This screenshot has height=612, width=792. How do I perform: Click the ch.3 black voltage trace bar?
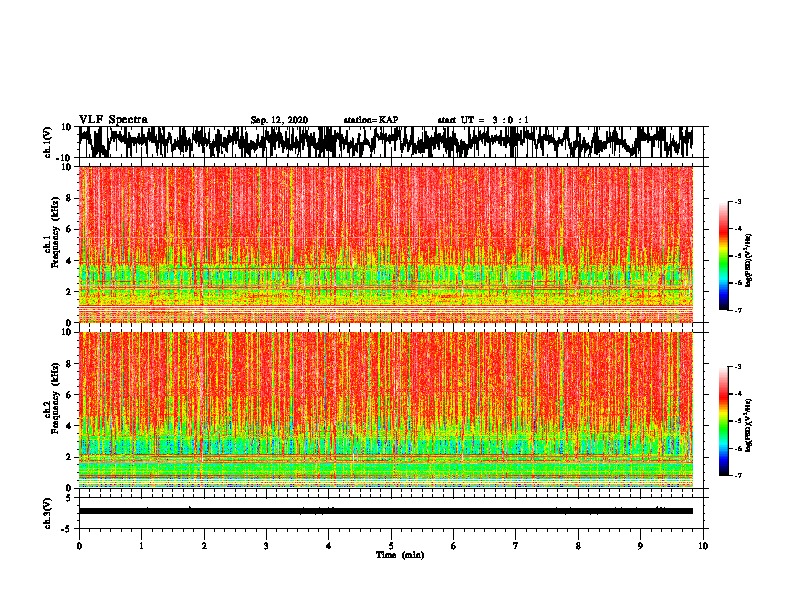click(386, 511)
